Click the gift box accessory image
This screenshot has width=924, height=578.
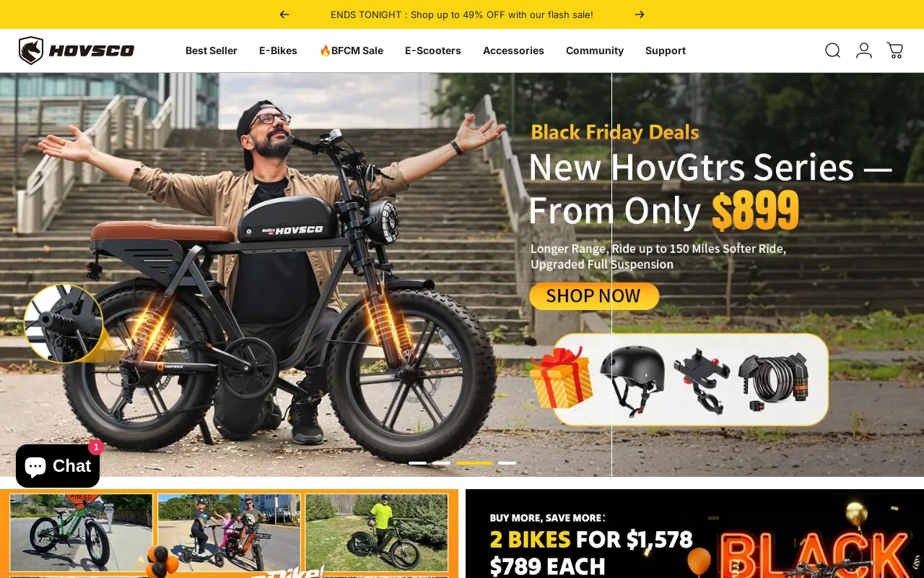point(562,377)
